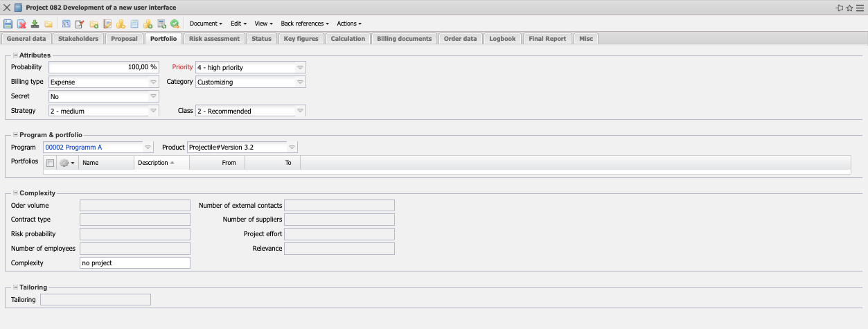Tick the Portfolios table select-all checkbox

point(50,163)
